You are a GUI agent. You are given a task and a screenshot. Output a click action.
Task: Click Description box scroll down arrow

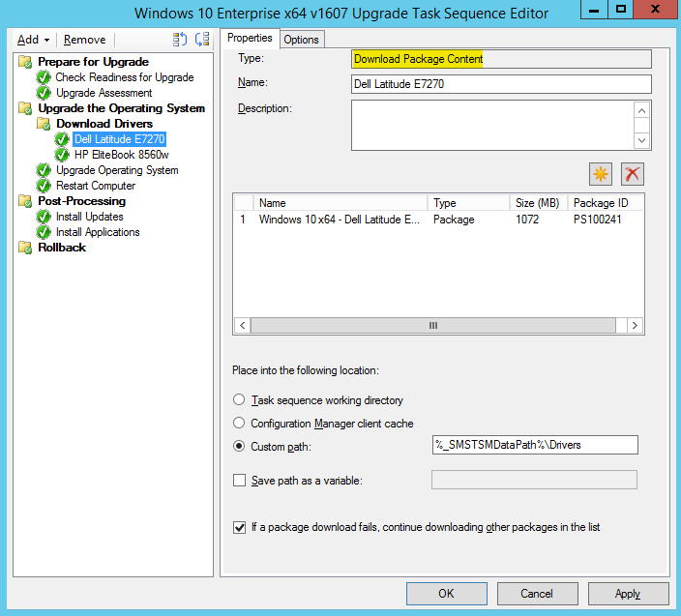click(x=642, y=140)
